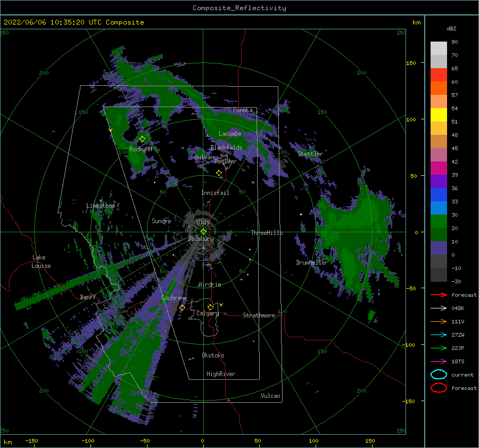Click the RockyMH label
This screenshot has width=479, height=448.
pyautogui.click(x=141, y=149)
